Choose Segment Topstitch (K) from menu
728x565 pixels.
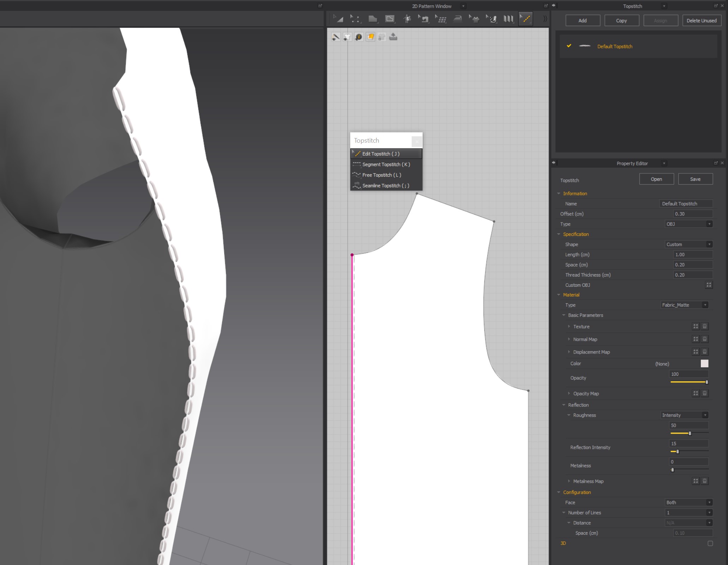click(x=386, y=165)
